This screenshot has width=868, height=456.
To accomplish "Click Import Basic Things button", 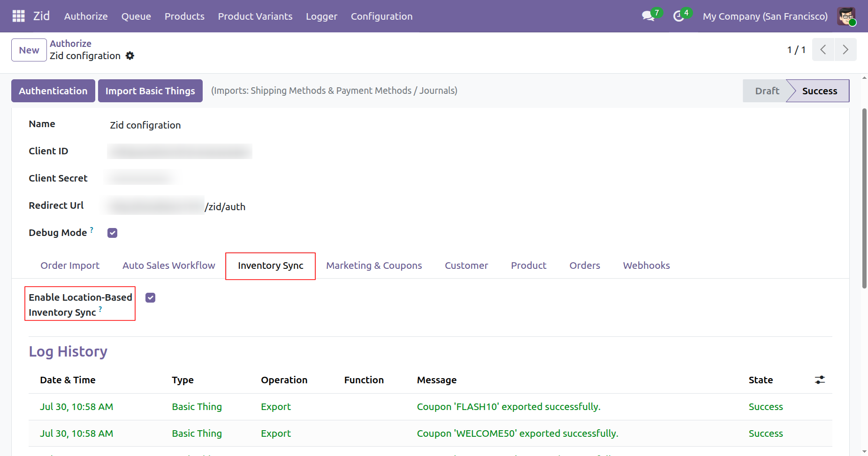I will tap(150, 91).
